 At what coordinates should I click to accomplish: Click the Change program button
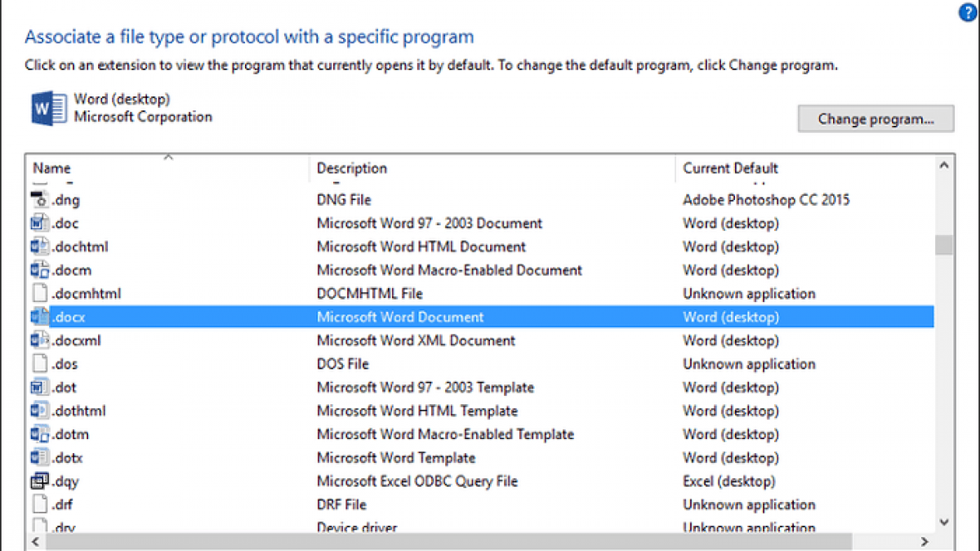click(x=875, y=118)
